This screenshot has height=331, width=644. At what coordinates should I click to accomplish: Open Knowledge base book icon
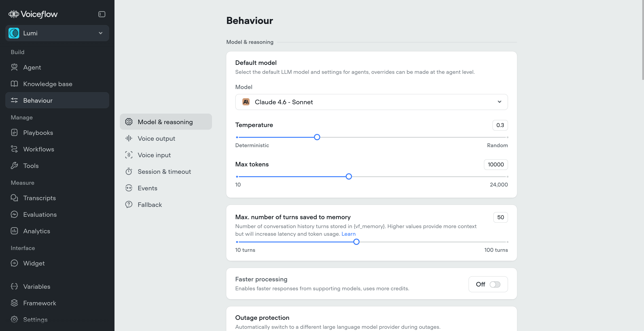(14, 84)
